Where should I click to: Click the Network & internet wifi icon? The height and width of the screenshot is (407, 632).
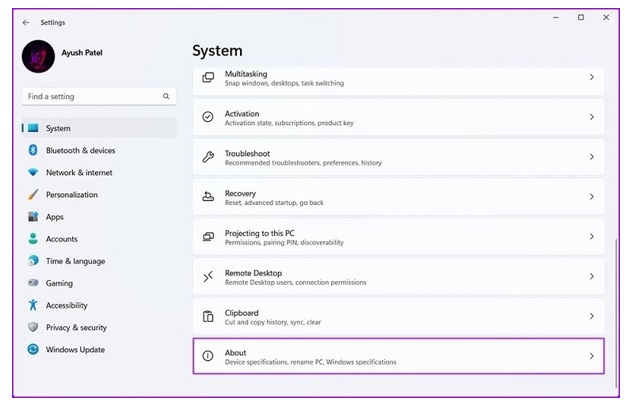coord(33,173)
